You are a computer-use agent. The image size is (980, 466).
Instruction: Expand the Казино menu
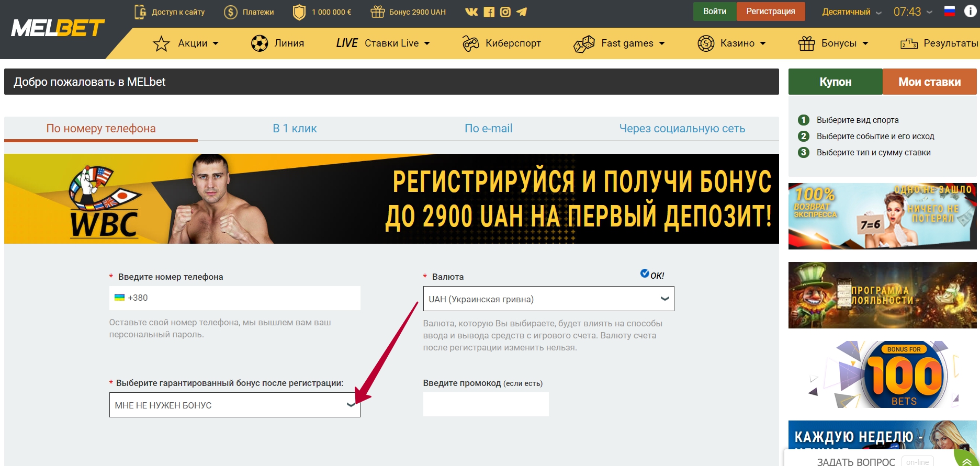tap(763, 43)
